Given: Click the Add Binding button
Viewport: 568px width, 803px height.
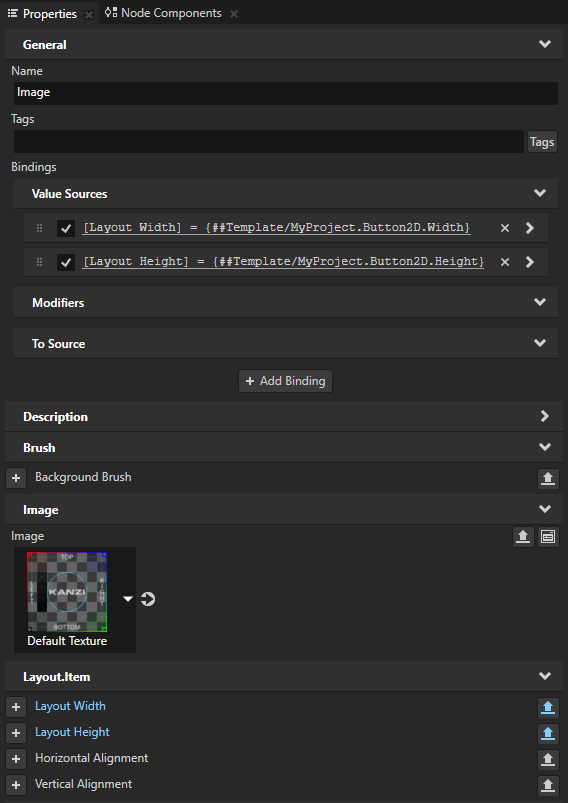Looking at the screenshot, I should coord(285,381).
